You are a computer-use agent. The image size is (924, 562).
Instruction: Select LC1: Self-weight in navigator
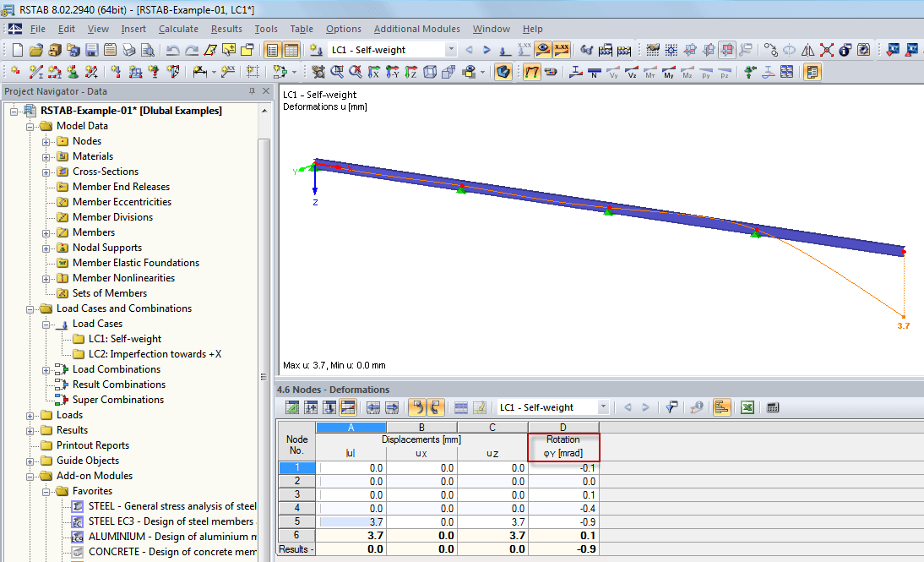pyautogui.click(x=125, y=339)
